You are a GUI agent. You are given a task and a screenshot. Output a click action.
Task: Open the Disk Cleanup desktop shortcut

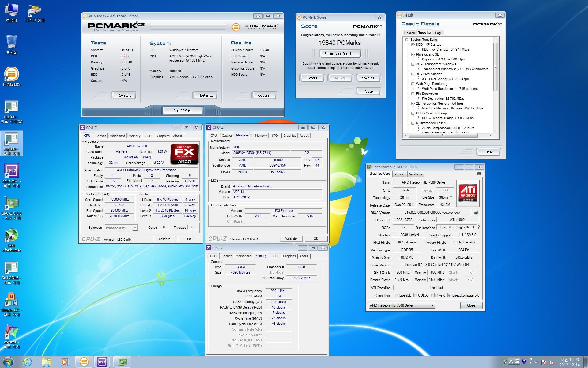click(x=35, y=13)
